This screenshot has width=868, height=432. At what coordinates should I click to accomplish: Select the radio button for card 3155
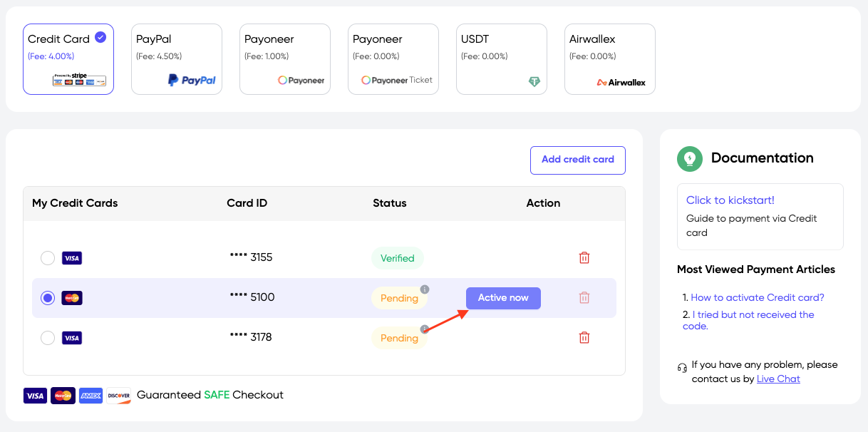click(x=48, y=257)
